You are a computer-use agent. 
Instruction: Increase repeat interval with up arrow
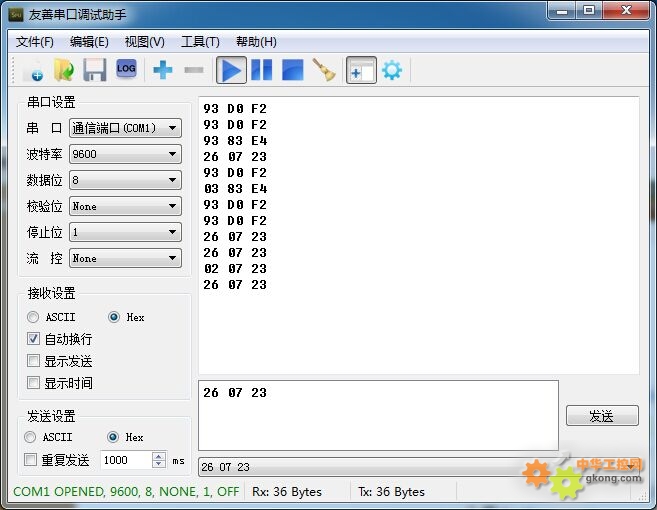[158, 456]
